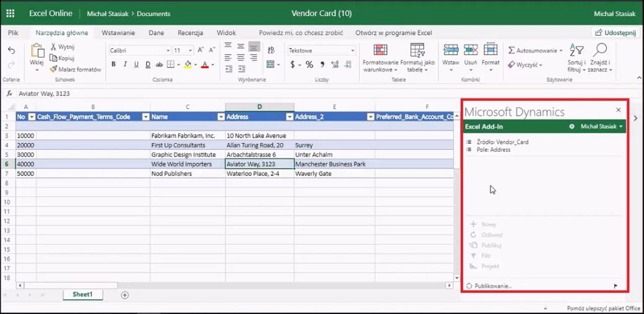Set top vertical alignment

pyautogui.click(x=228, y=46)
